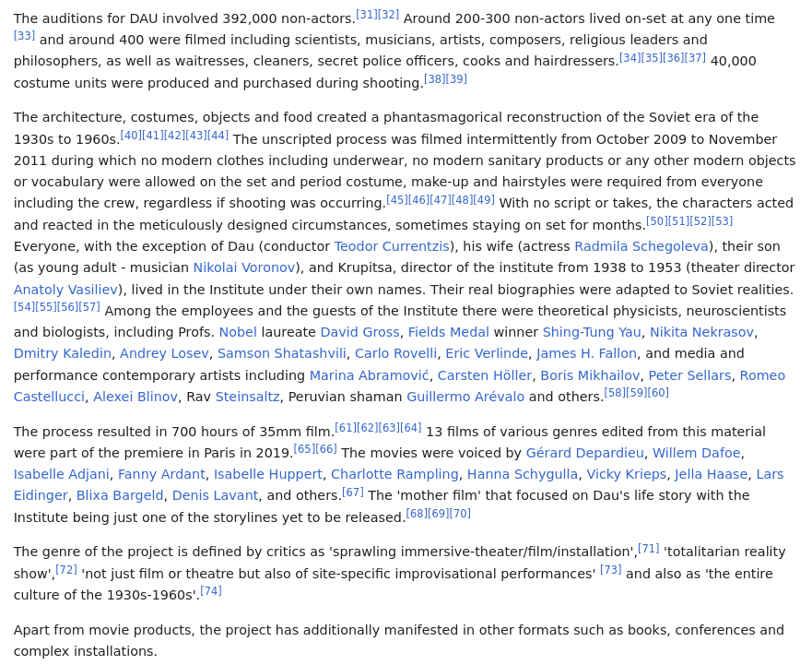
Task: Follow the Fields Medal link
Action: 449,332
